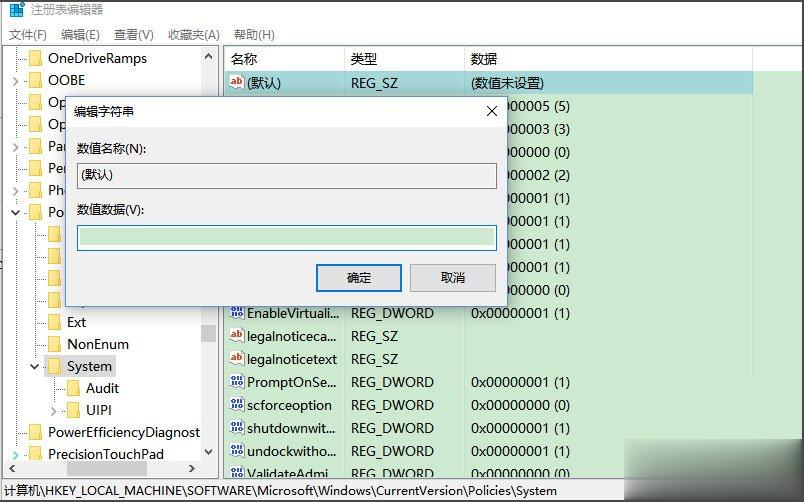Select the OOBE folder icon
Viewport: 804px width, 502px height.
pyautogui.click(x=35, y=81)
